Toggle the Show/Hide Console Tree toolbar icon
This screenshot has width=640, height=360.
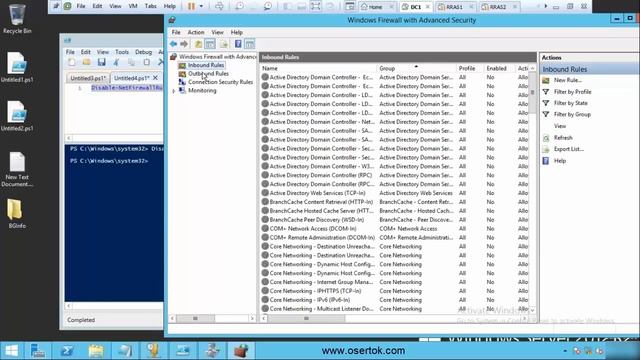tap(210, 44)
